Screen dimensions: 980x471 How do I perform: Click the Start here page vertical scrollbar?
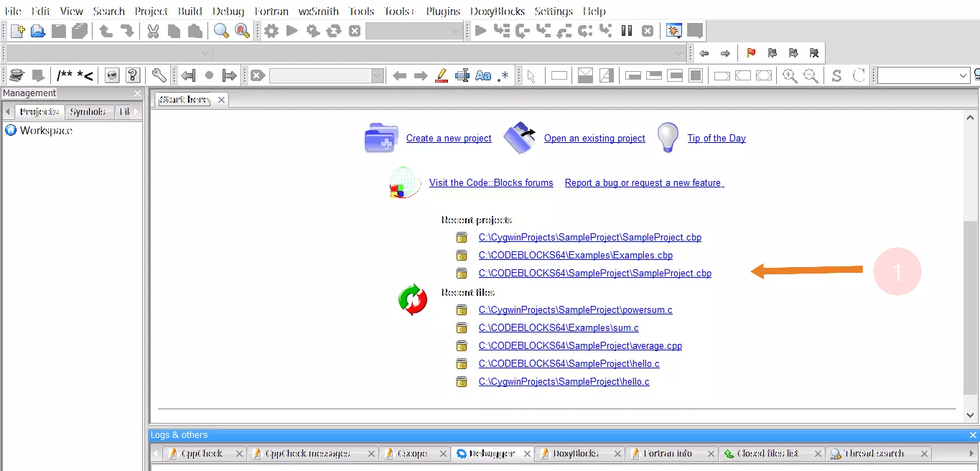coord(971,307)
